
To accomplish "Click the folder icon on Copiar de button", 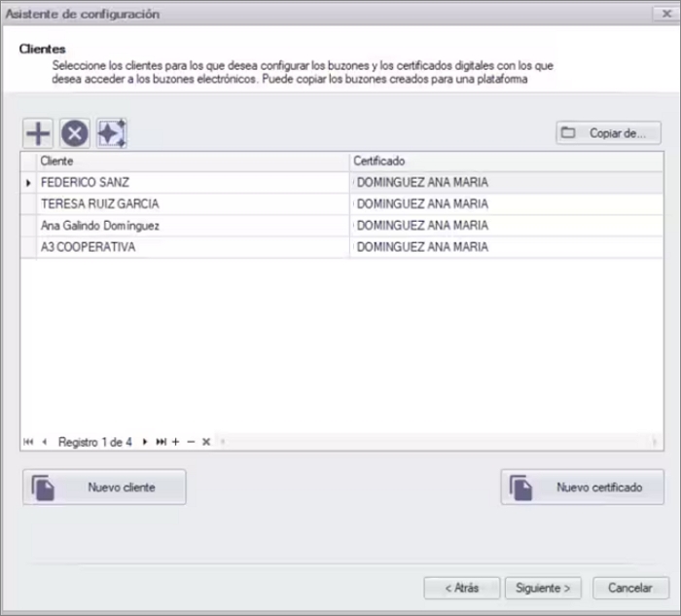I will point(568,132).
